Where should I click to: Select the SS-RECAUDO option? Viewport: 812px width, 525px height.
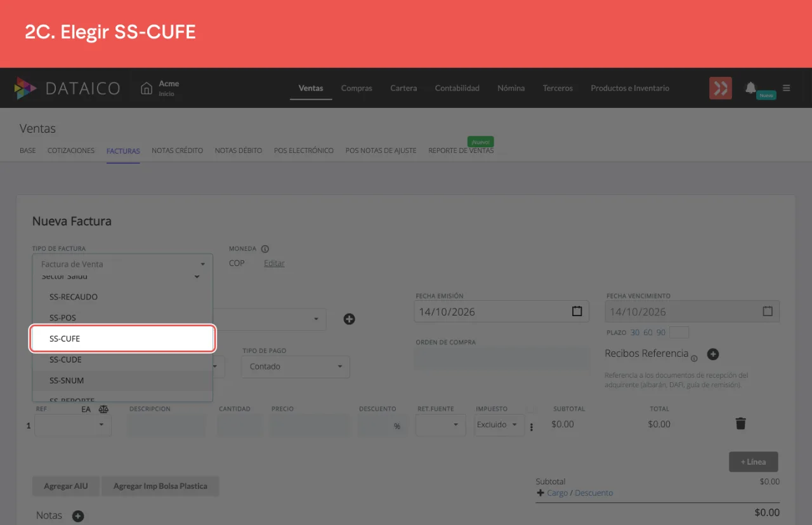[122, 297]
